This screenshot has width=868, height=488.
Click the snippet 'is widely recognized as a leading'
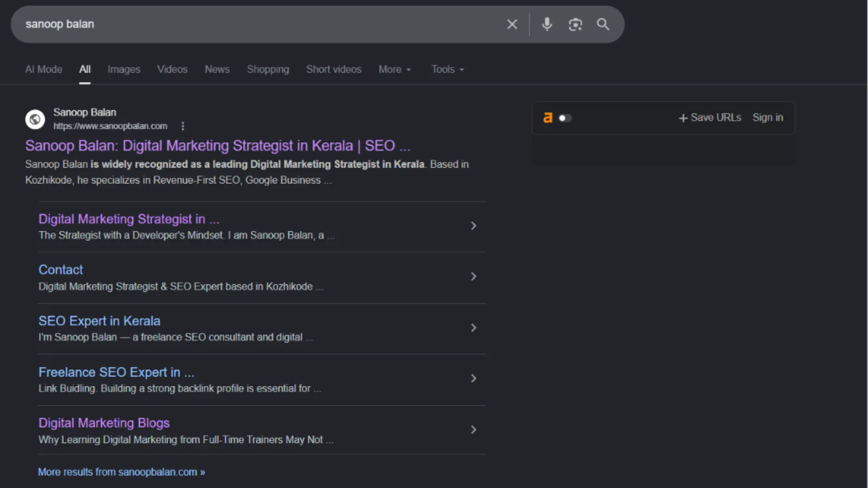(169, 164)
